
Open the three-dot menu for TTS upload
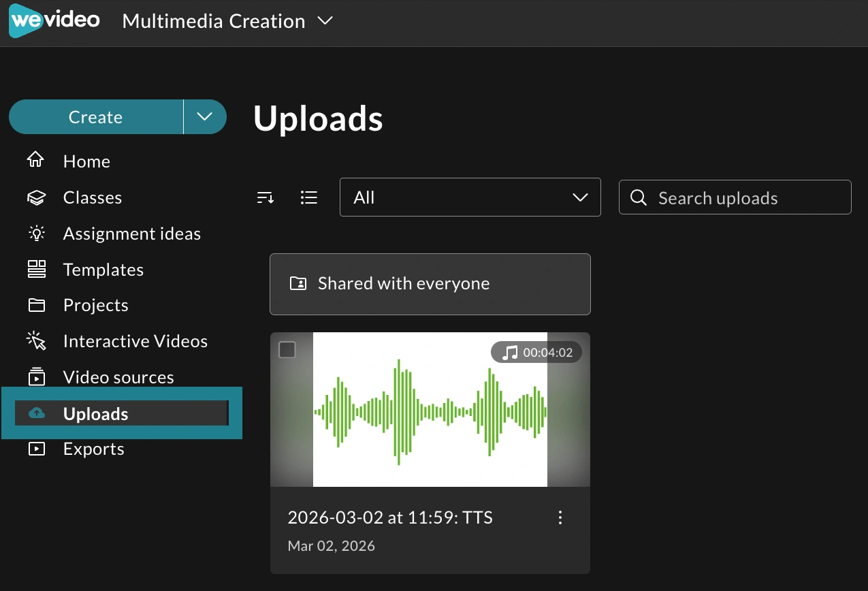click(x=560, y=517)
